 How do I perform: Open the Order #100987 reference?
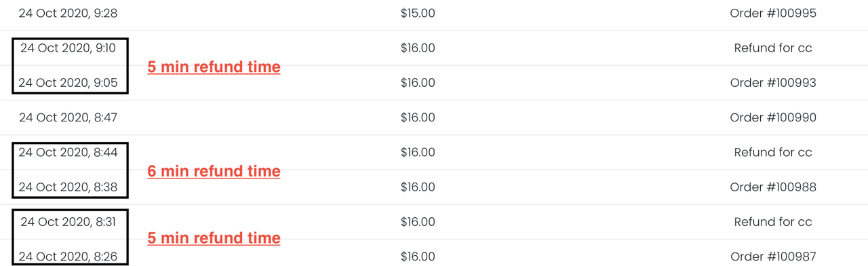pyautogui.click(x=773, y=256)
